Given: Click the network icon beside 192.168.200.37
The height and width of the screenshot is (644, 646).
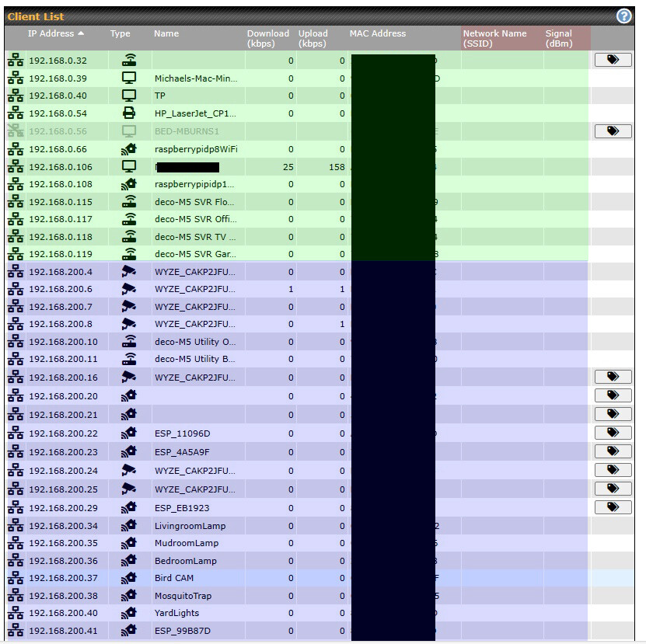Looking at the screenshot, I should pyautogui.click(x=15, y=578).
